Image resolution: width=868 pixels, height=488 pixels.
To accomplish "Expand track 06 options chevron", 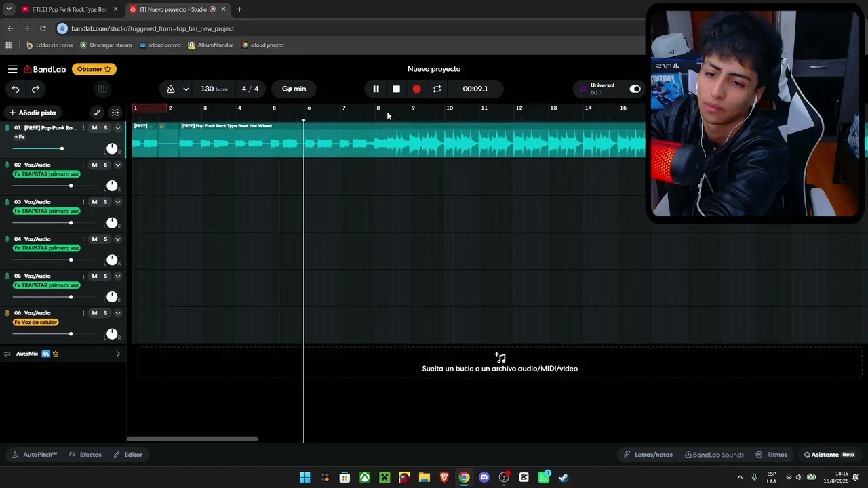I will click(117, 313).
